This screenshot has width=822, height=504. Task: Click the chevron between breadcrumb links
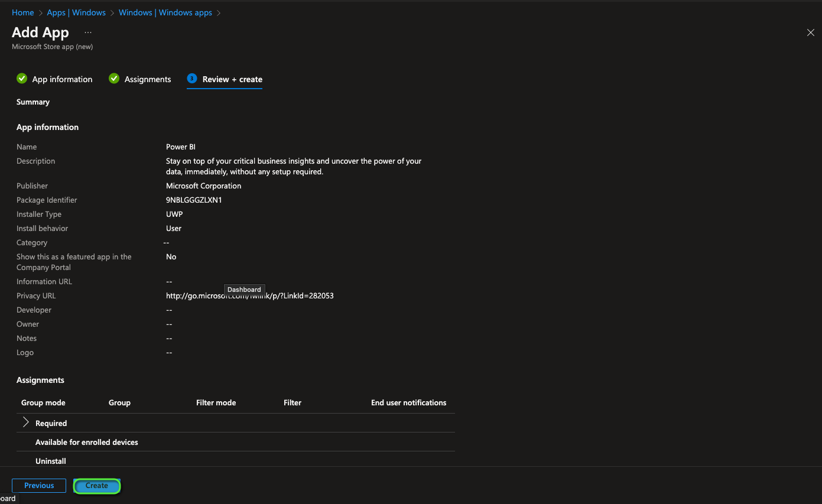pos(112,12)
